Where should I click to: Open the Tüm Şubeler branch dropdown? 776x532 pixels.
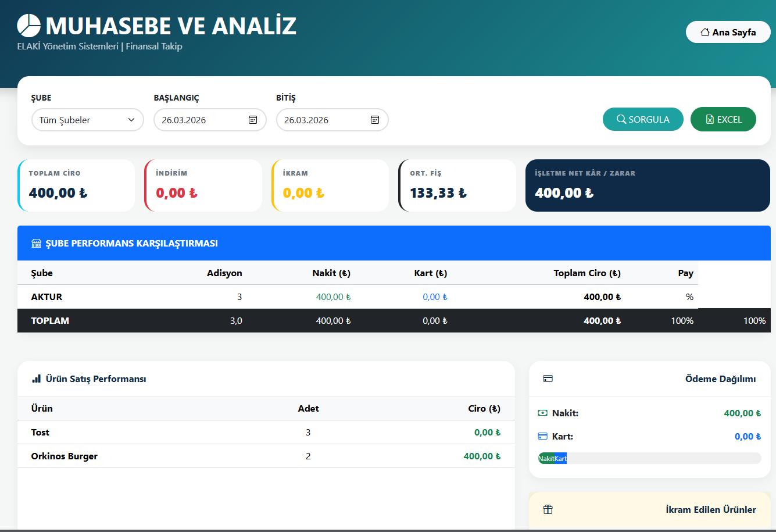87,120
